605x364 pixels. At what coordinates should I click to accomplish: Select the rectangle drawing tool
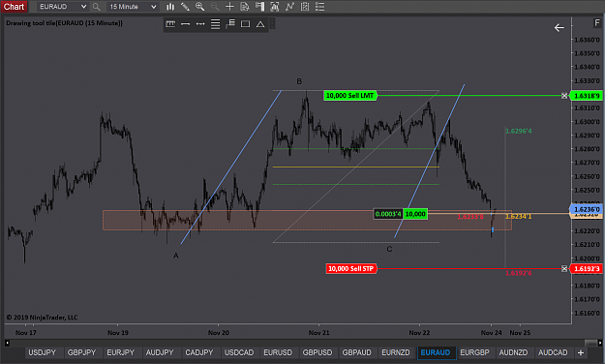coord(245,24)
